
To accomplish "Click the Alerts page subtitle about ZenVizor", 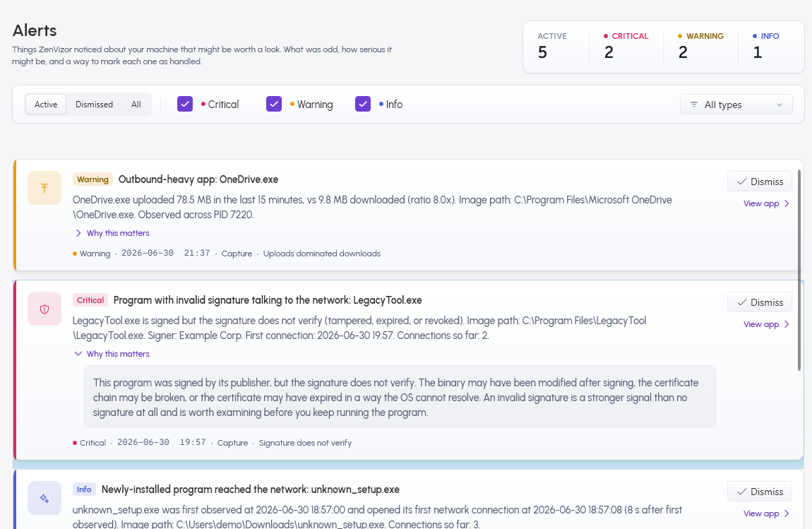I will [202, 55].
